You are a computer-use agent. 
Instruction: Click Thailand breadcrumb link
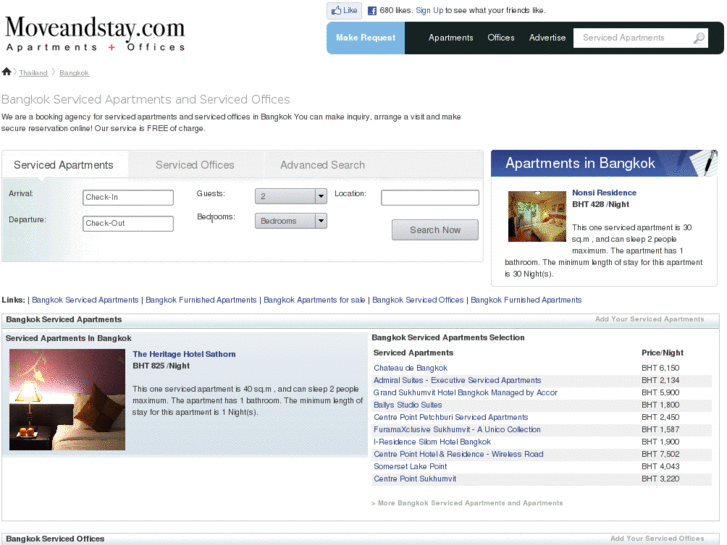[x=33, y=73]
